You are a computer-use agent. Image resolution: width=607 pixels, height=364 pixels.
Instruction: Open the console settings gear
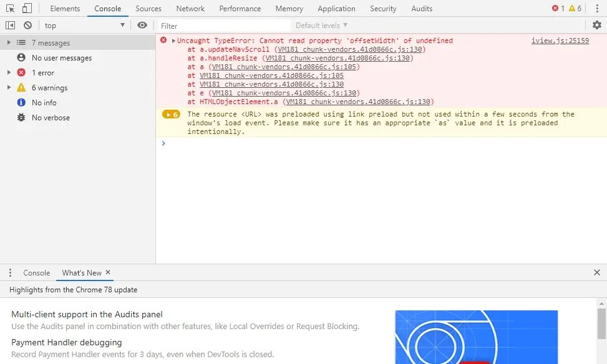tap(597, 25)
